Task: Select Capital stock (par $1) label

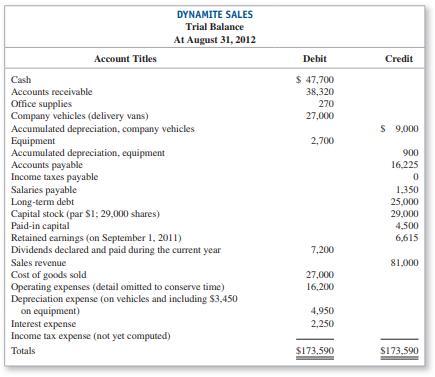Action: (x=85, y=214)
